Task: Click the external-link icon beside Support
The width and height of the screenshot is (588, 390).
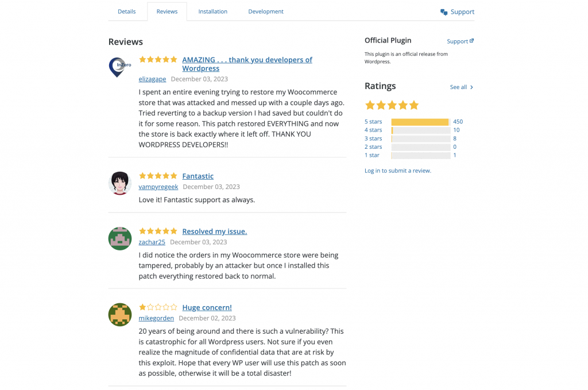Action: tap(472, 41)
